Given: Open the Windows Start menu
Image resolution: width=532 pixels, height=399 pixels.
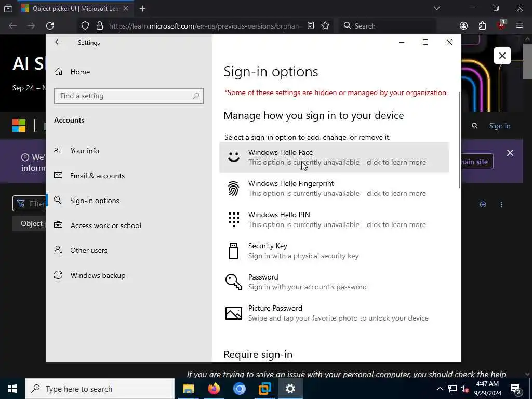Looking at the screenshot, I should click(12, 389).
